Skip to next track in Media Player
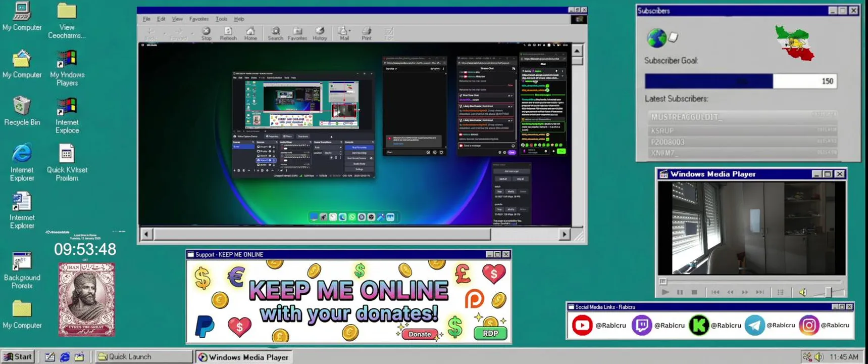 pos(759,292)
